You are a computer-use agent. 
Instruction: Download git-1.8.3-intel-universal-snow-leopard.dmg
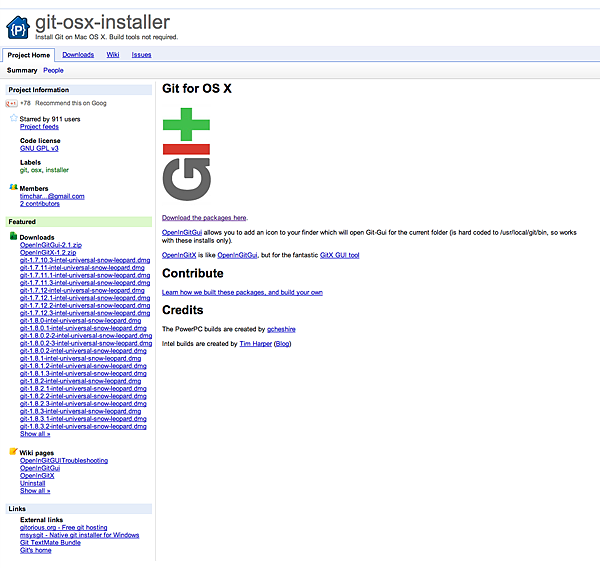pos(80,411)
